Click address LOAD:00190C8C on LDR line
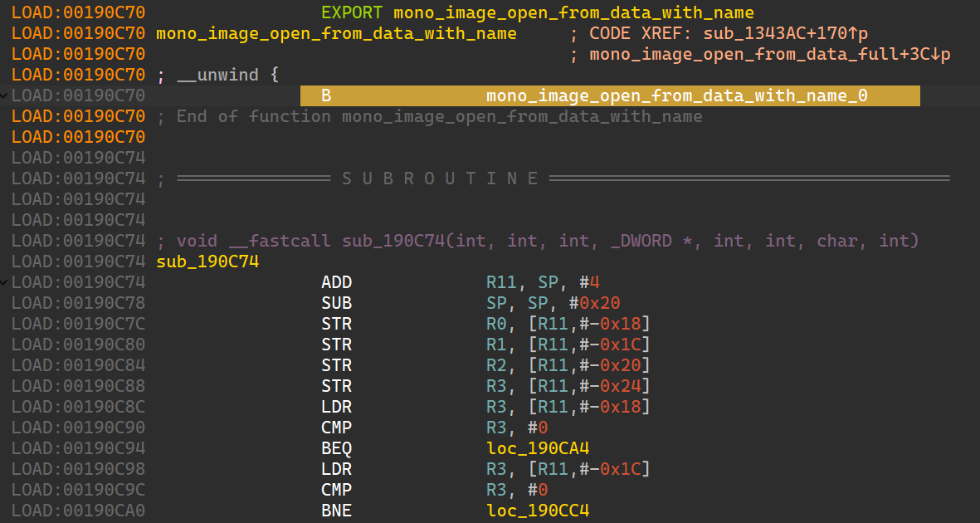Image resolution: width=980 pixels, height=523 pixels. point(78,407)
